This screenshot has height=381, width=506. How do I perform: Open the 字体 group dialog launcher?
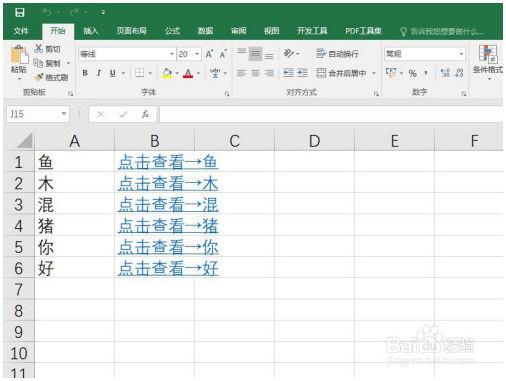point(227,94)
